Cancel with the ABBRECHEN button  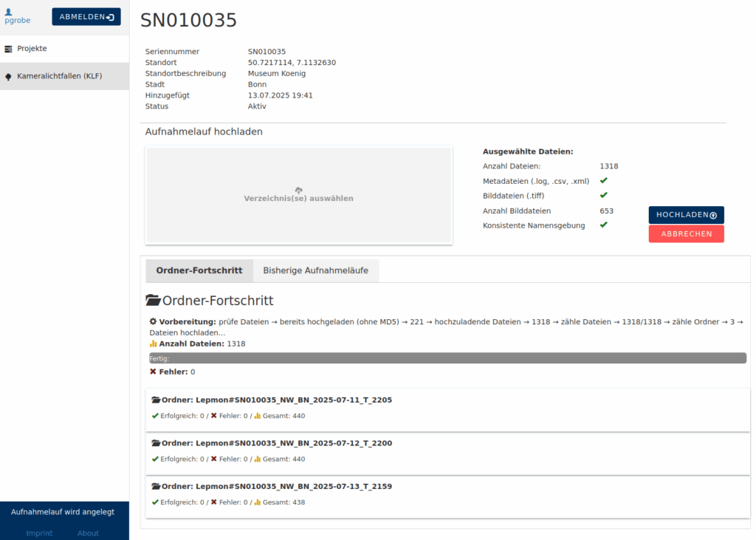click(x=686, y=234)
